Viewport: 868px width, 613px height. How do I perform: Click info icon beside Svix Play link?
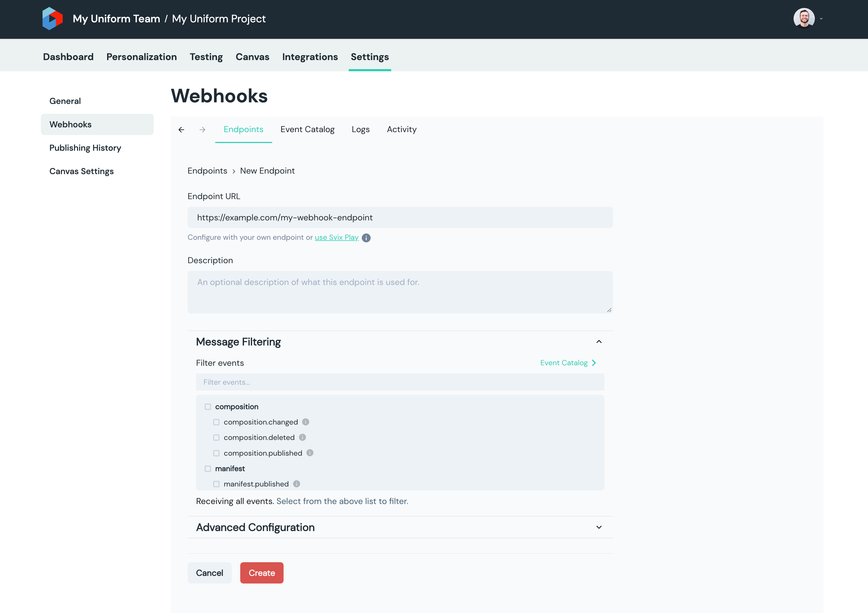[366, 238]
